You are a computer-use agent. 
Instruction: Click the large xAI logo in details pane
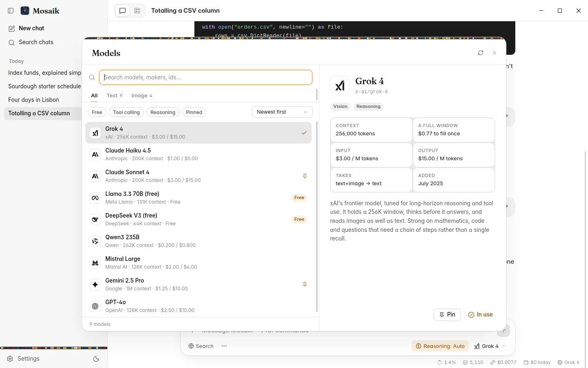click(340, 85)
